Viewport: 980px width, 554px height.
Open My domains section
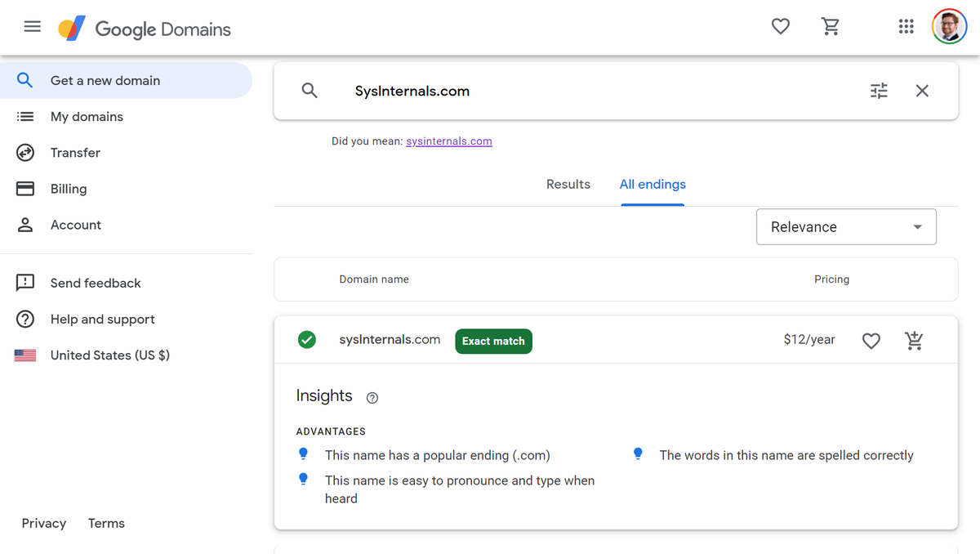point(126,117)
